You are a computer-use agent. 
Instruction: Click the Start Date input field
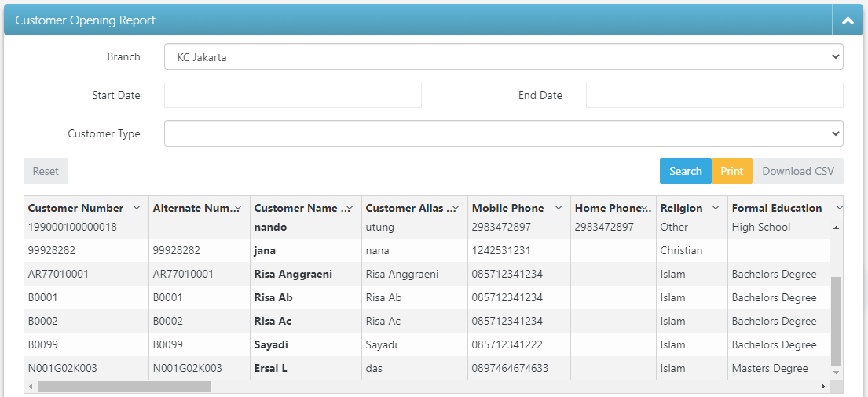pos(292,95)
